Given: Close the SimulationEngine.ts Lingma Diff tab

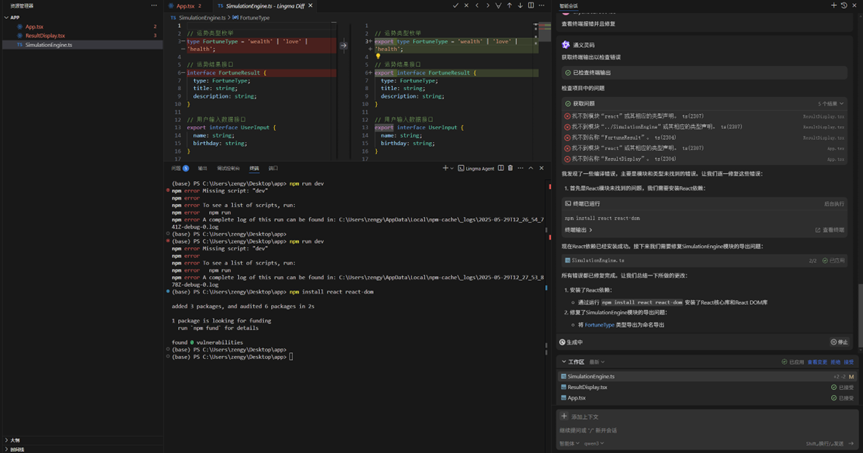Looking at the screenshot, I should pos(310,6).
